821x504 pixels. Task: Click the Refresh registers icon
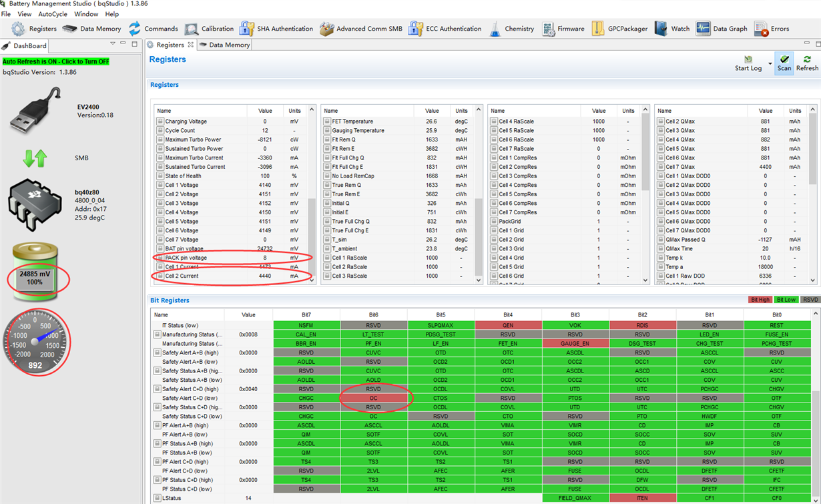click(x=807, y=63)
